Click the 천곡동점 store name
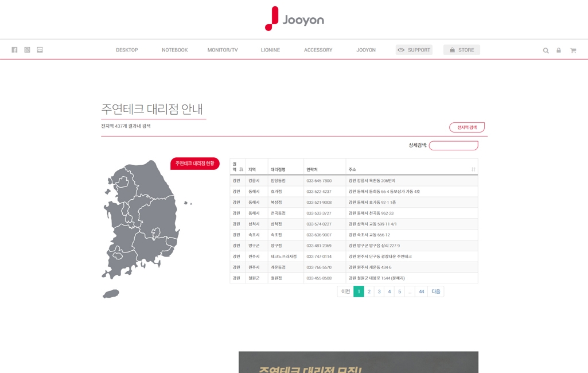 pos(278,213)
